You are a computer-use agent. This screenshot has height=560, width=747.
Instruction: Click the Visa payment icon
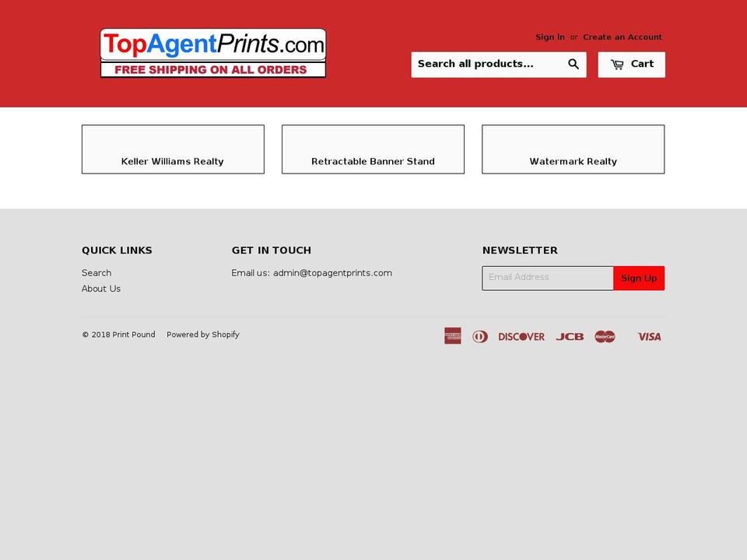tap(649, 337)
